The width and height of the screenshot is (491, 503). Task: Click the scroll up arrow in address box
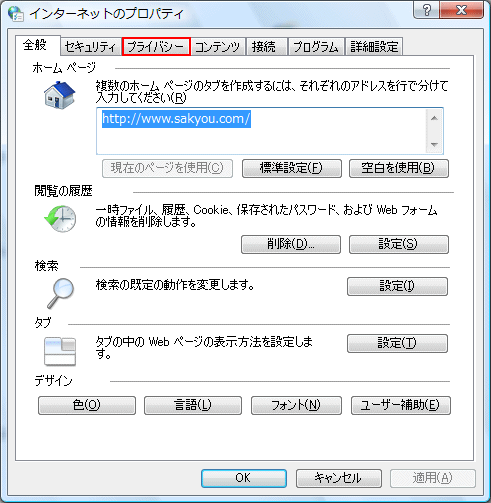(x=434, y=118)
